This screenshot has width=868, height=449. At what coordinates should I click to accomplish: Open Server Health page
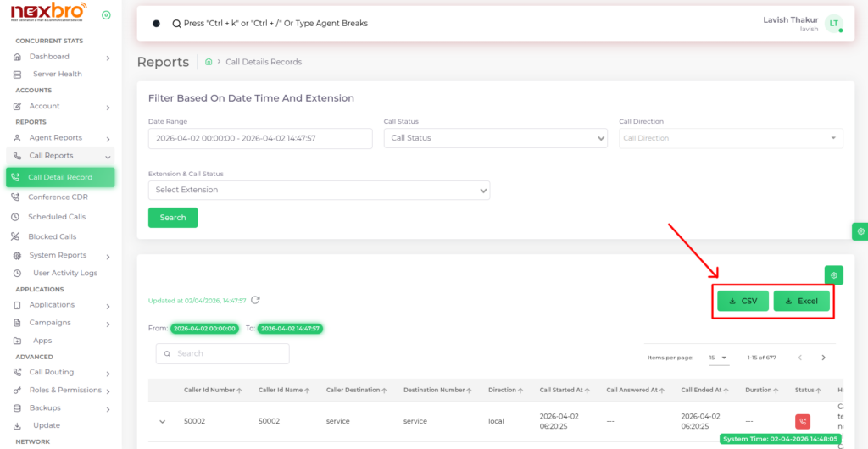pos(57,74)
